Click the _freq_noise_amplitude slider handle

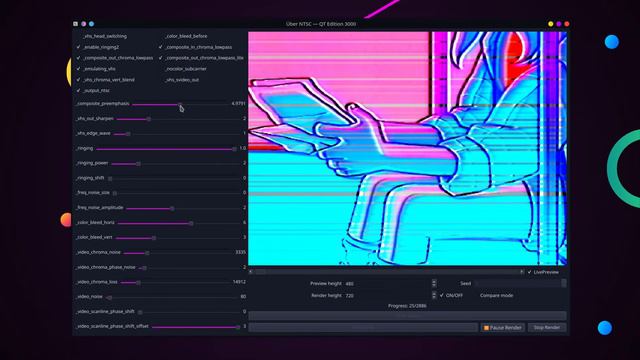pos(172,208)
